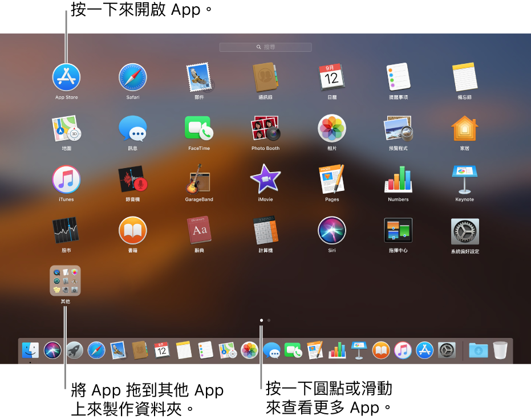Launch GarageBand from Launchpad

[199, 180]
